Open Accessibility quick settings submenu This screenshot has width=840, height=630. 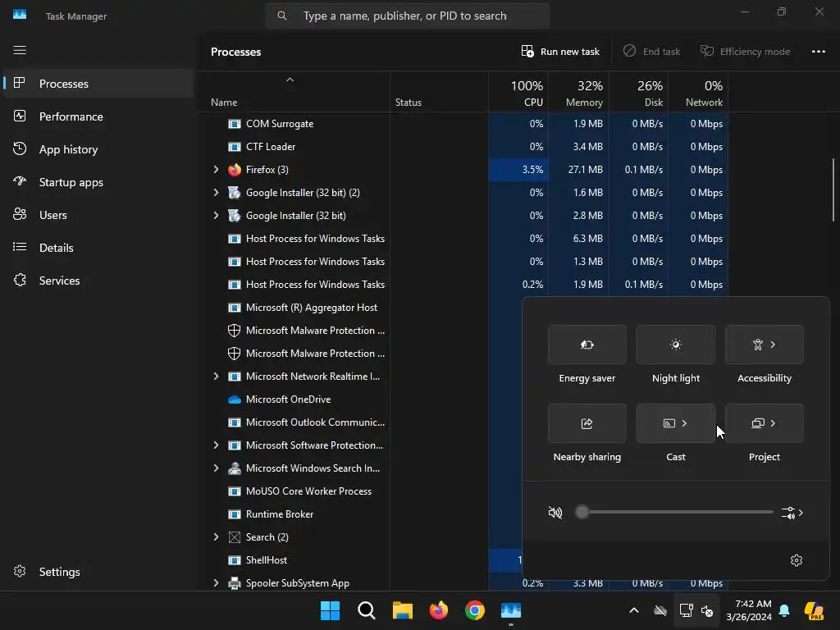765,345
